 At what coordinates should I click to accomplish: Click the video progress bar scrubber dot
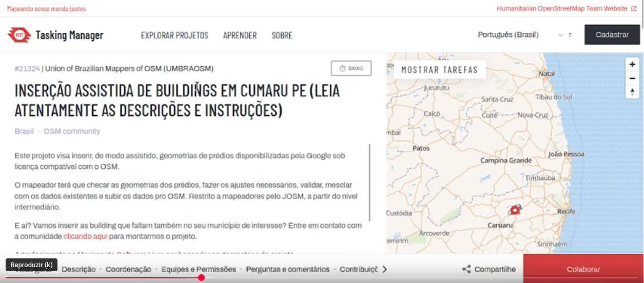click(x=201, y=277)
